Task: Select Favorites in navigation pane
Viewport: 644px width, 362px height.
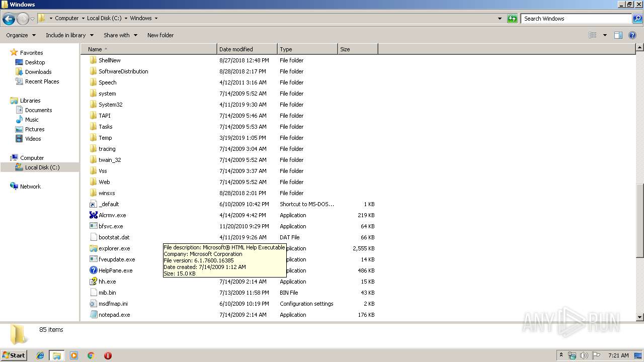Action: (31, 53)
